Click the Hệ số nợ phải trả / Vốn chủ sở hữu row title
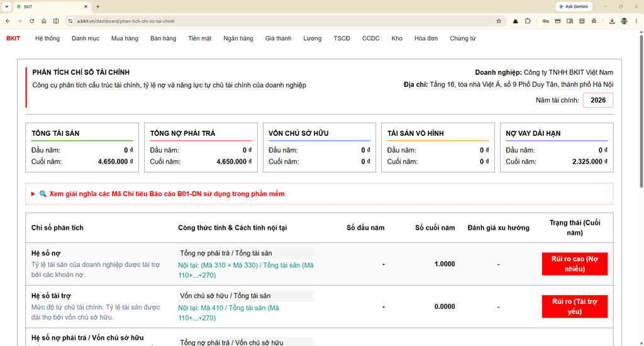Screen dimensions: 644x346 [87, 338]
